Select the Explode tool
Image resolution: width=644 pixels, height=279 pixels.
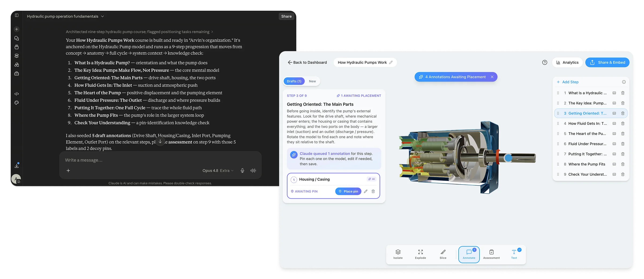coord(421,254)
